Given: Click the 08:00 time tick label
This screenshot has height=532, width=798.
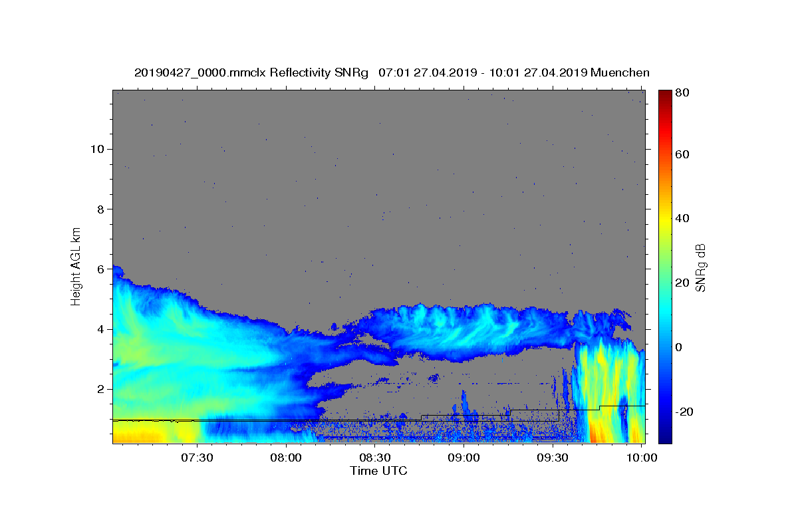Looking at the screenshot, I should pos(287,458).
